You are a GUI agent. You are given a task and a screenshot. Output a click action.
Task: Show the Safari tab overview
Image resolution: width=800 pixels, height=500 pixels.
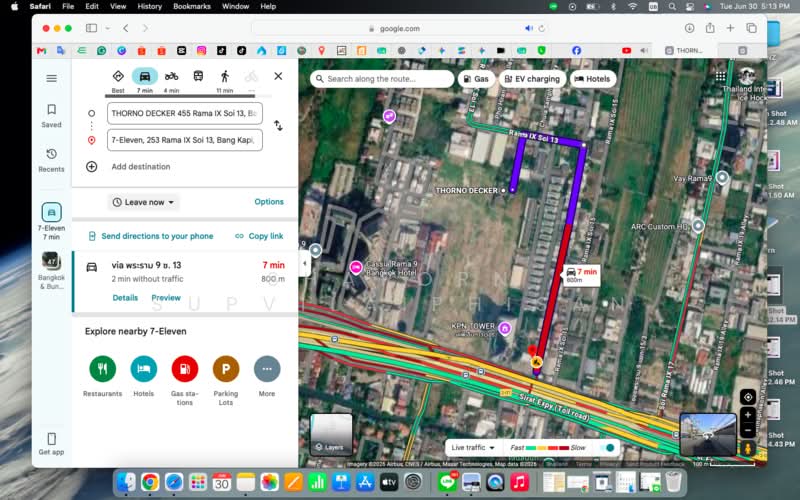pos(751,29)
